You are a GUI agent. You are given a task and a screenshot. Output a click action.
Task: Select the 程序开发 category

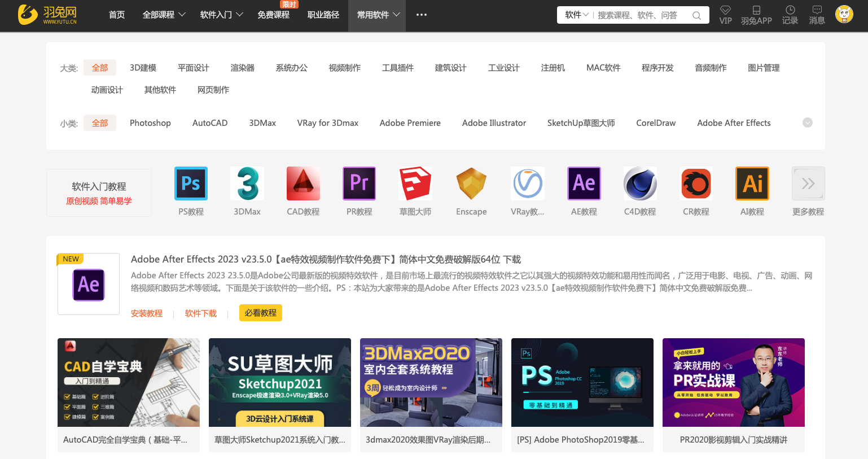658,68
